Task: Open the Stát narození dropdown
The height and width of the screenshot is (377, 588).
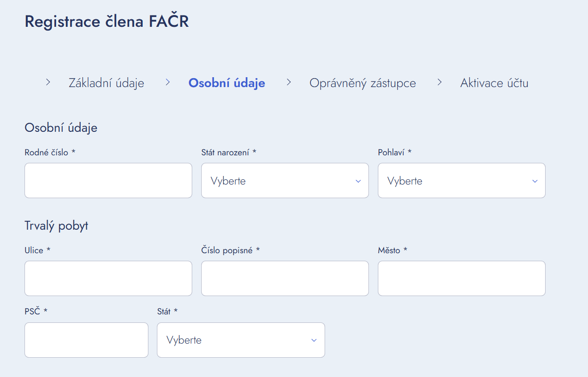Action: (x=285, y=181)
